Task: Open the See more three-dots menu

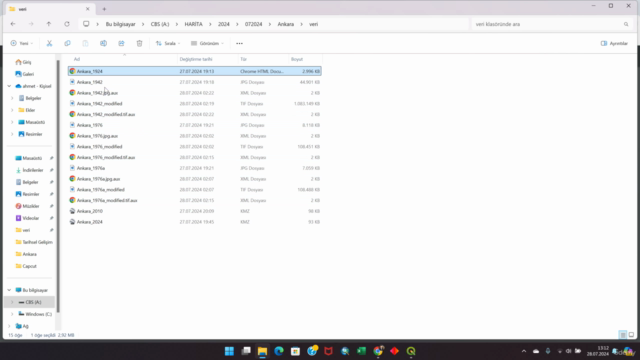Action: (240, 43)
